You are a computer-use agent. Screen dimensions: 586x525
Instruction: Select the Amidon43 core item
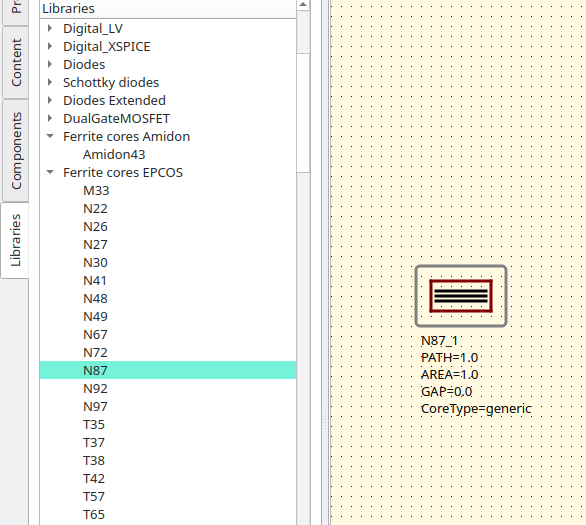click(x=114, y=154)
